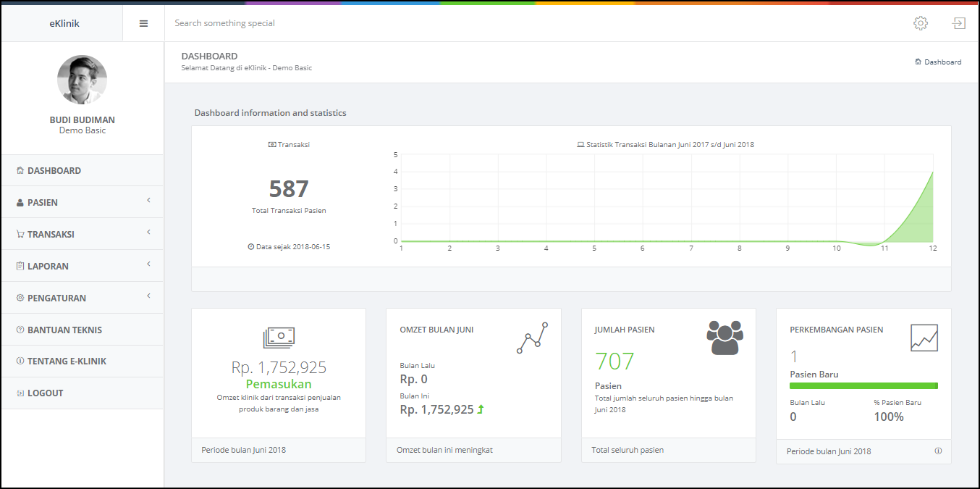
Task: Click the gear icon beside PENGATURAN
Action: (20, 298)
